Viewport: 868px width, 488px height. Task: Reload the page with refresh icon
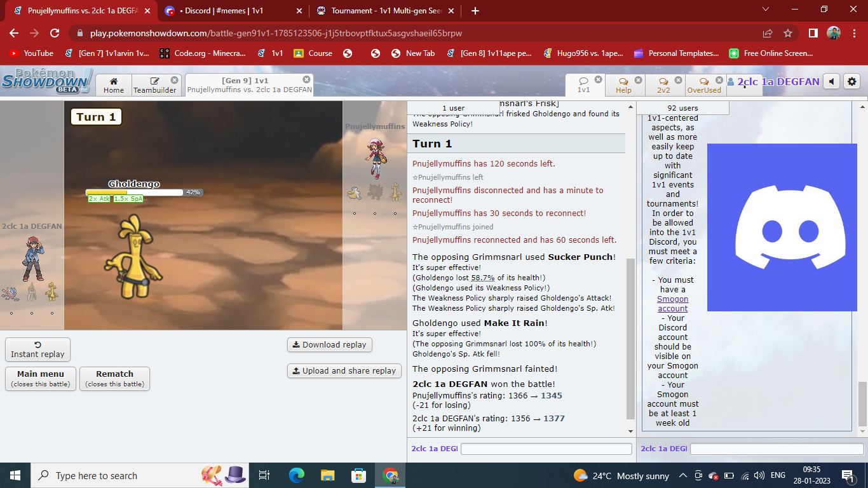coord(55,33)
